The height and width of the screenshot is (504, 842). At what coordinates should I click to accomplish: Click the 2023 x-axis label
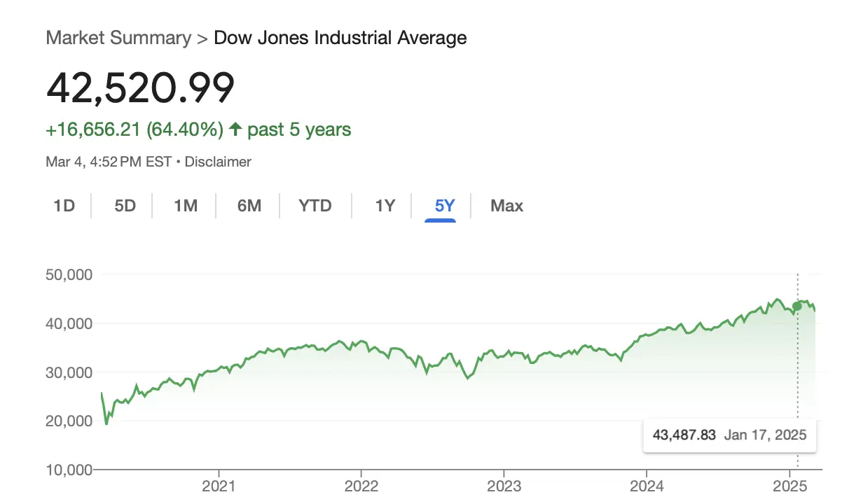tap(504, 486)
